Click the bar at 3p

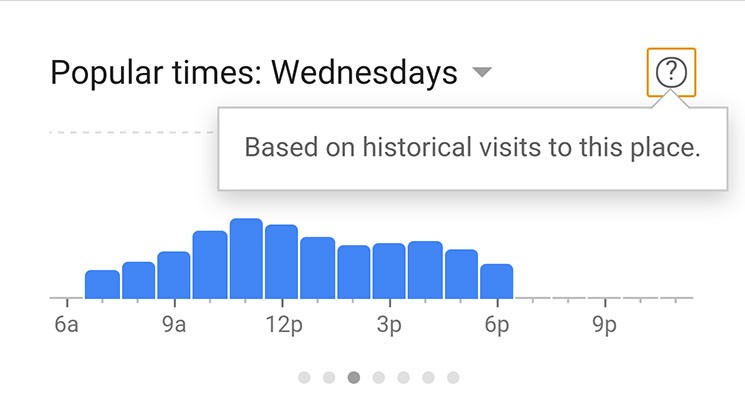coord(389,271)
